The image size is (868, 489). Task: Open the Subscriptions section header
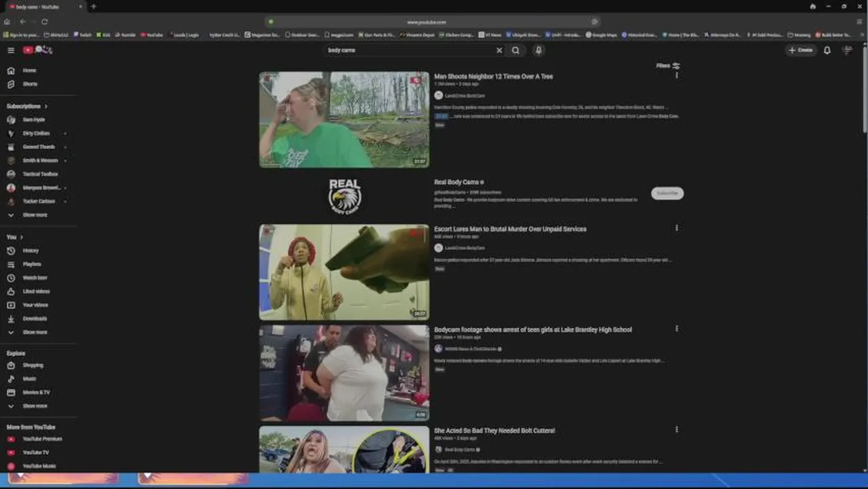(27, 106)
